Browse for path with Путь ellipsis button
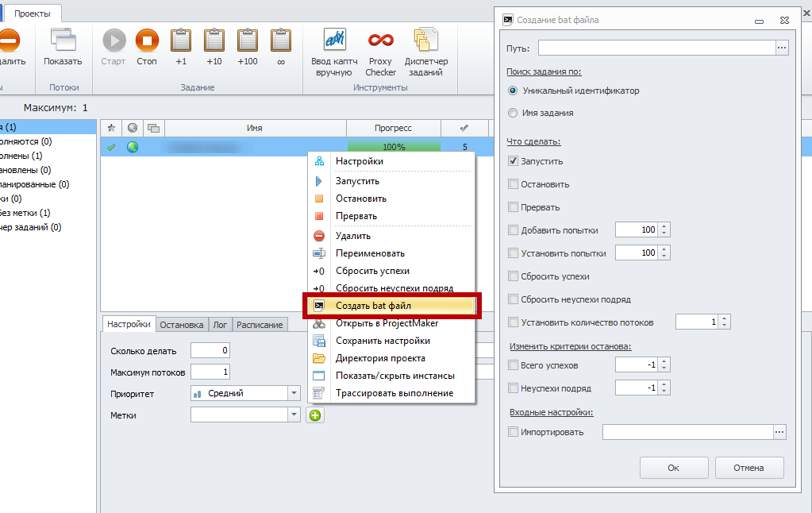Screen dimensions: 812x513 (782, 48)
